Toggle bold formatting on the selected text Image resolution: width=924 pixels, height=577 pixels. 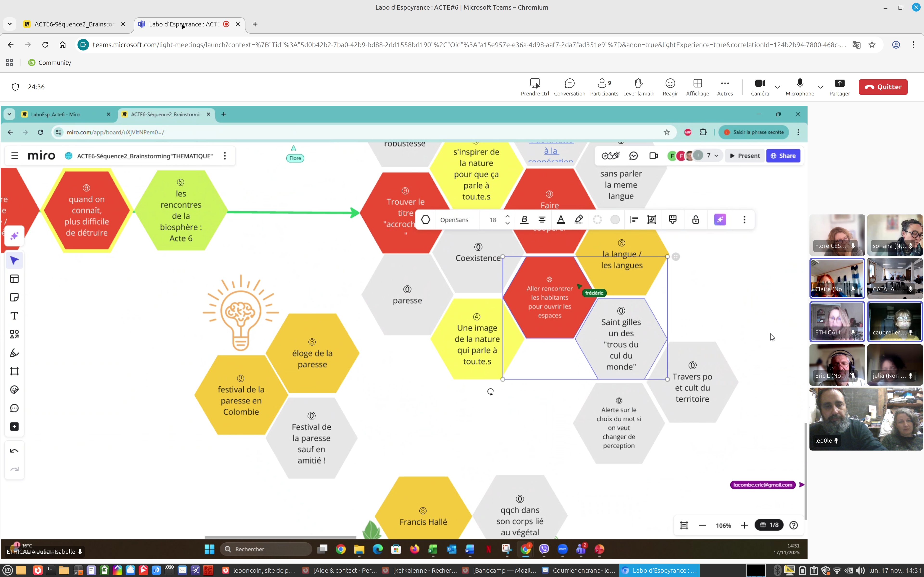point(524,220)
